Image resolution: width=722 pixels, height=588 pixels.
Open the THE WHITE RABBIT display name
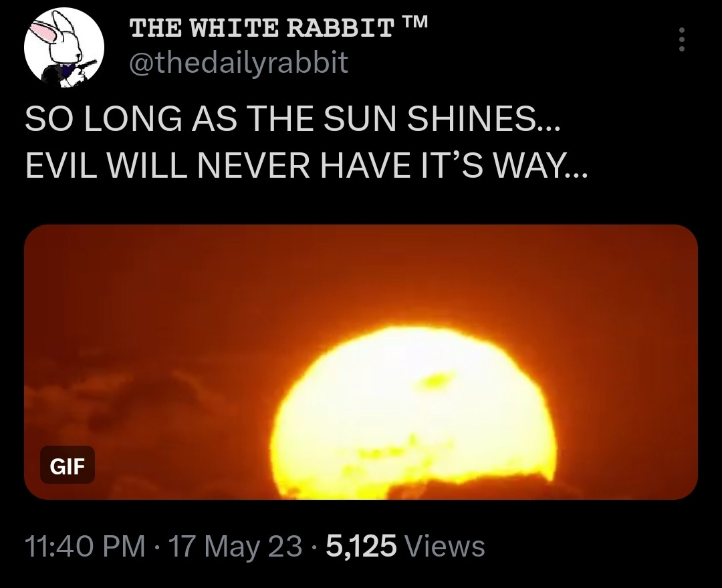[262, 29]
